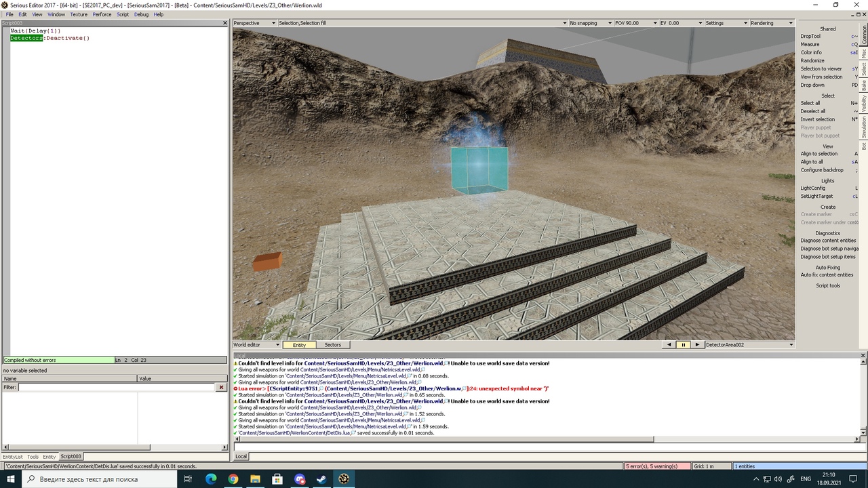Click the errors and warnings status indicator
This screenshot has height=488, width=868.
[656, 466]
